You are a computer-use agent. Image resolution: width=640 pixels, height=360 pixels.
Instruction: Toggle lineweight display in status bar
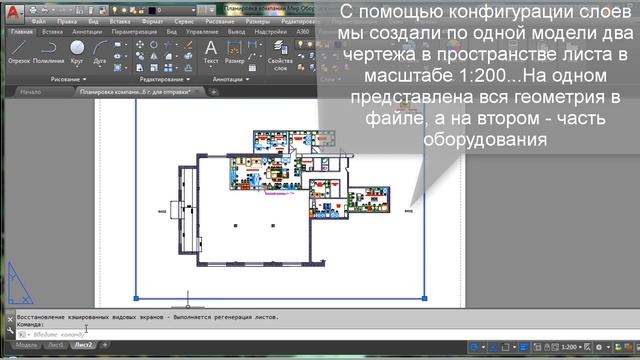coord(524,347)
